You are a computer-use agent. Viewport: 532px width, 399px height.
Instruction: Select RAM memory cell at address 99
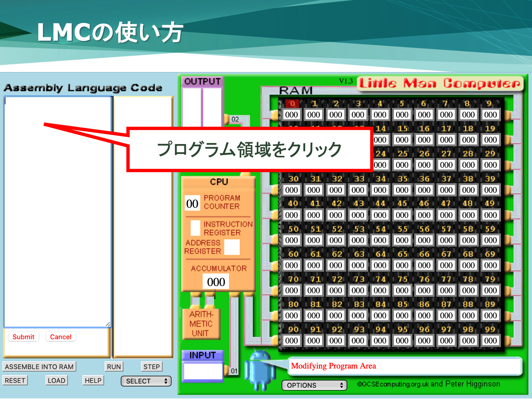point(490,341)
